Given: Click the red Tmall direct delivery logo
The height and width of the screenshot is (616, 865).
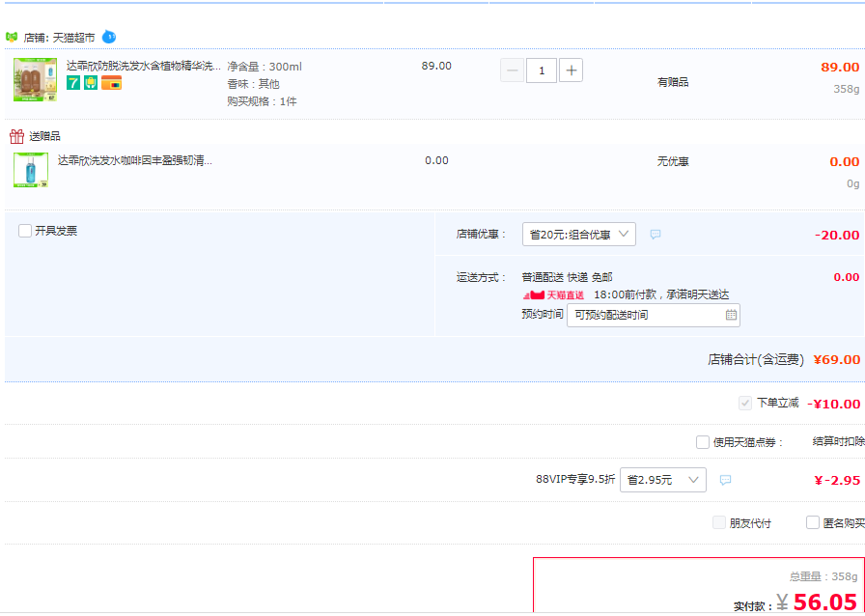Looking at the screenshot, I should click(553, 295).
